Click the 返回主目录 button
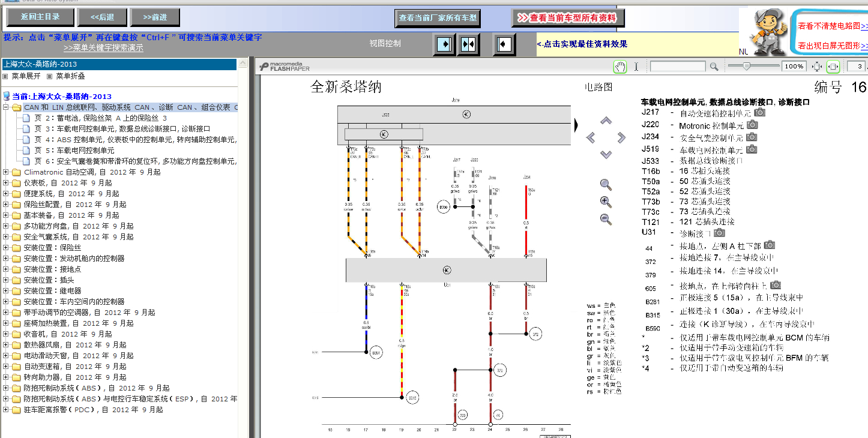This screenshot has width=868, height=438. click(x=41, y=17)
